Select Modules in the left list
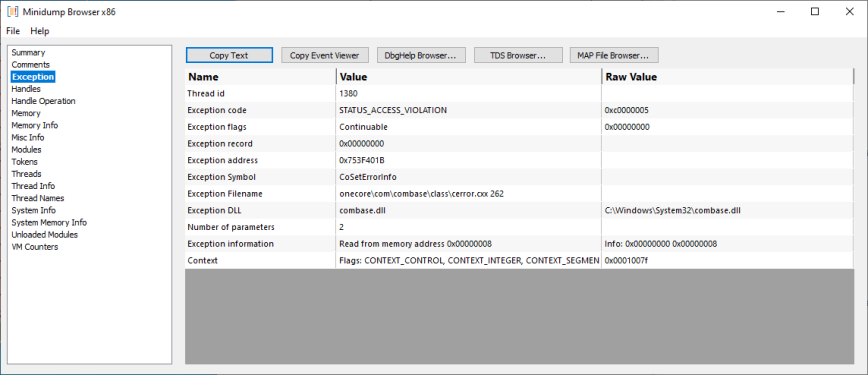868x375 pixels. (27, 150)
